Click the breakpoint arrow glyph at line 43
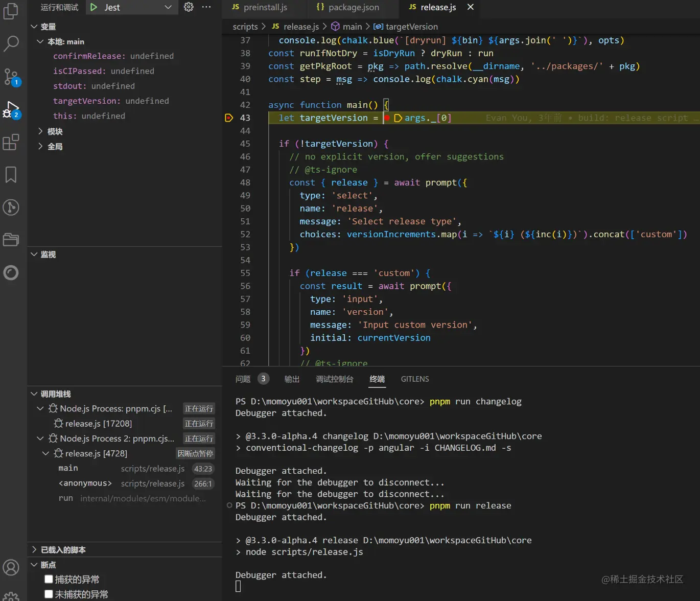The height and width of the screenshot is (601, 700). click(x=229, y=118)
